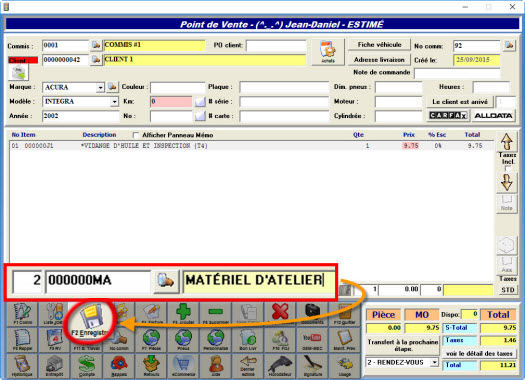525x380 pixels.
Task: Click voir le détail des taxes
Action: (x=479, y=354)
